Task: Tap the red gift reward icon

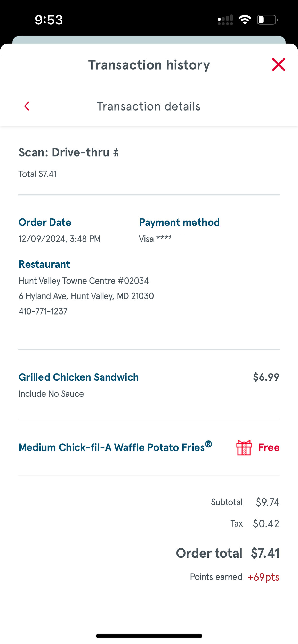Action: (244, 448)
